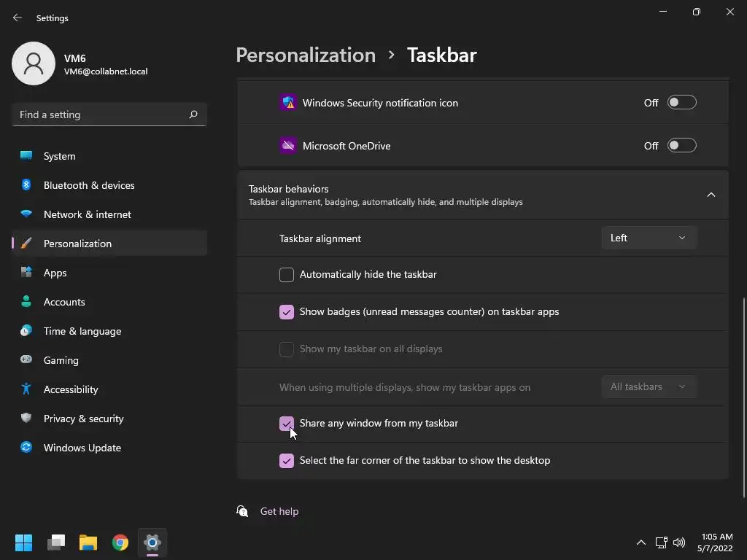The height and width of the screenshot is (560, 747).
Task: Open File Explorer from the taskbar
Action: pos(88,542)
